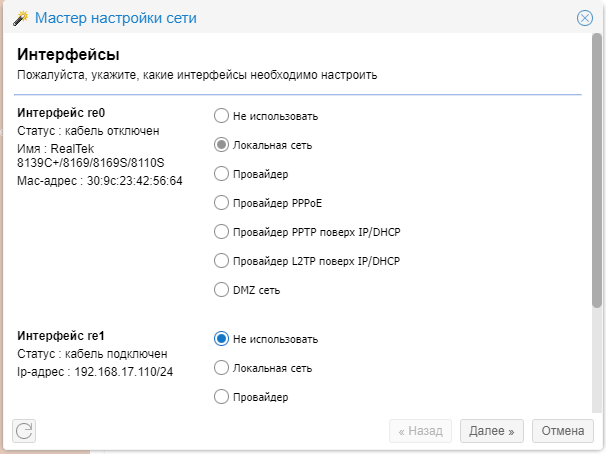The image size is (606, 454).
Task: Click the re1 Ip-адрес text
Action: click(96, 372)
